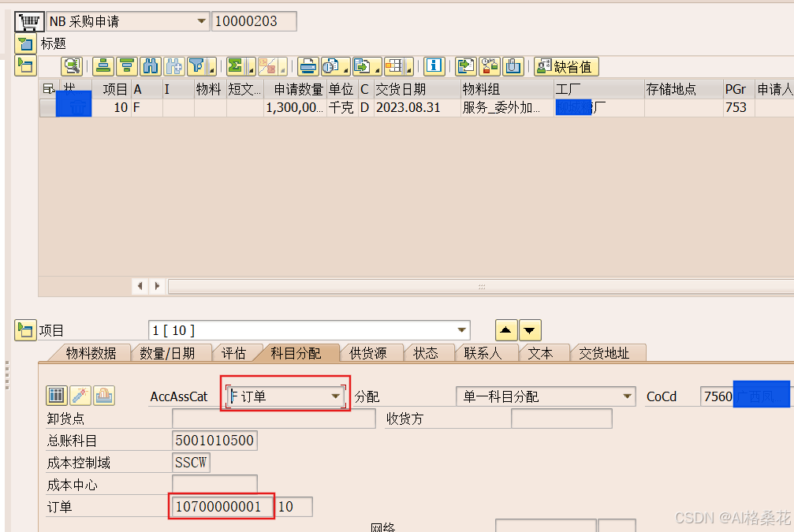The height and width of the screenshot is (532, 794).
Task: Open the NB 采购申请 document type dropdown
Action: [x=202, y=21]
